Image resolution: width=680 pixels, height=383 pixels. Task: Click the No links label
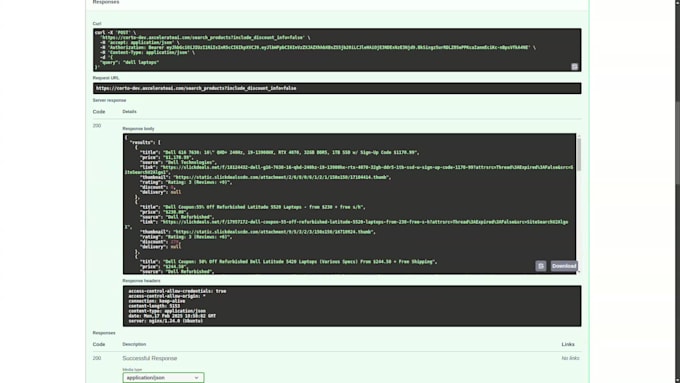(570, 358)
